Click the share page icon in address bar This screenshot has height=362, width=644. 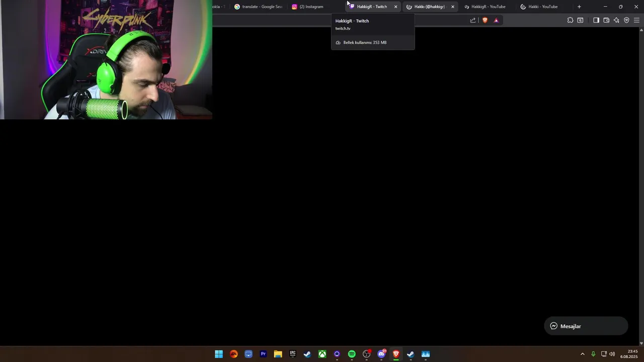coord(473,20)
